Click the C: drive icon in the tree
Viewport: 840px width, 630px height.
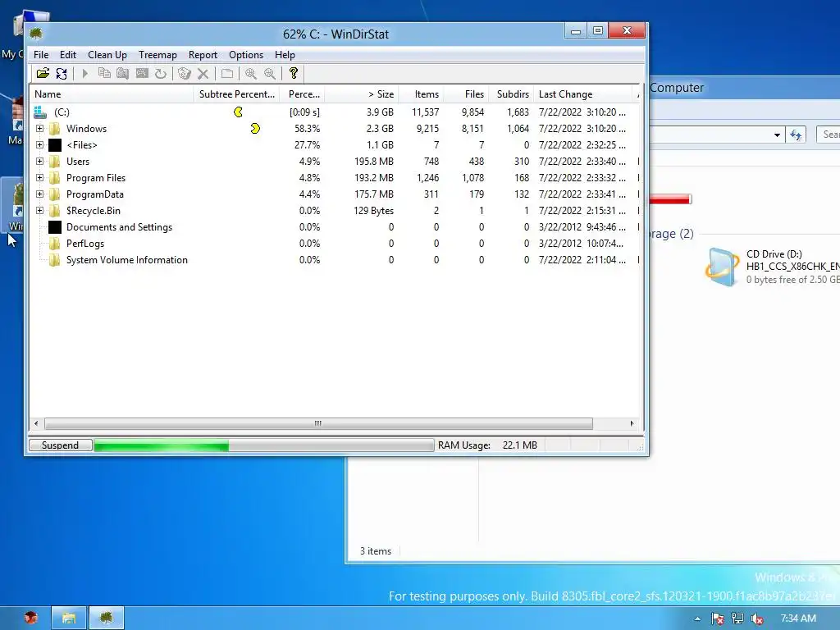[x=40, y=112]
